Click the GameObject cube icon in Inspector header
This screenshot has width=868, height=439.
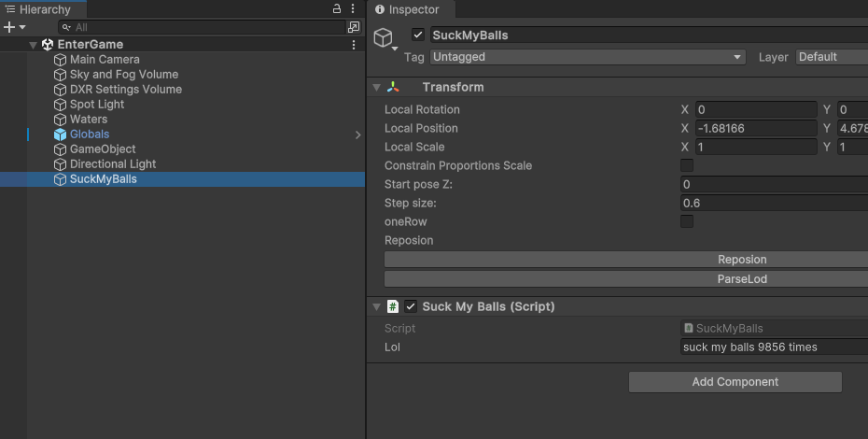tap(383, 37)
